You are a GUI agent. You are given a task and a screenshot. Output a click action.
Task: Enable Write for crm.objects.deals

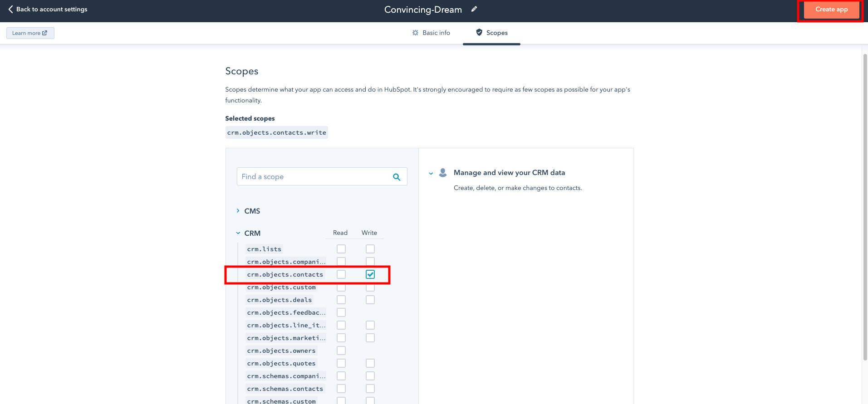click(x=370, y=300)
